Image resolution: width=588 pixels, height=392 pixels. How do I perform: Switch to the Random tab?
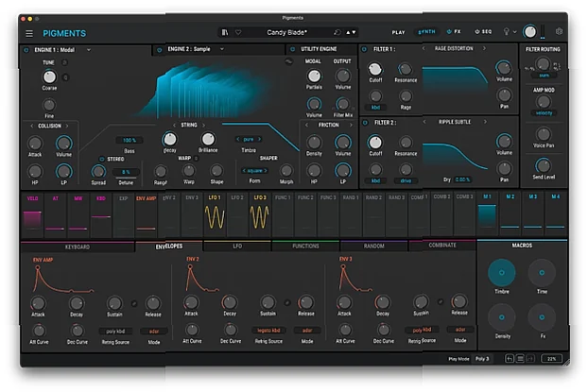click(x=373, y=247)
